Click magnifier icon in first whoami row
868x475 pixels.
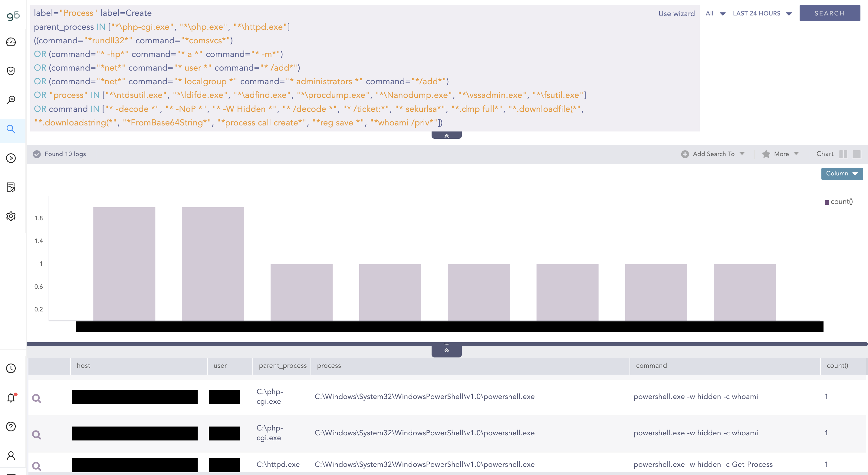pyautogui.click(x=36, y=398)
